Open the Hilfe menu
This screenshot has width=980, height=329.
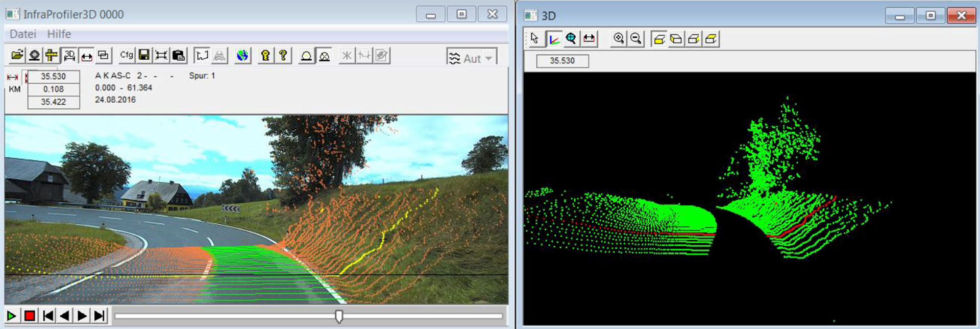[59, 34]
